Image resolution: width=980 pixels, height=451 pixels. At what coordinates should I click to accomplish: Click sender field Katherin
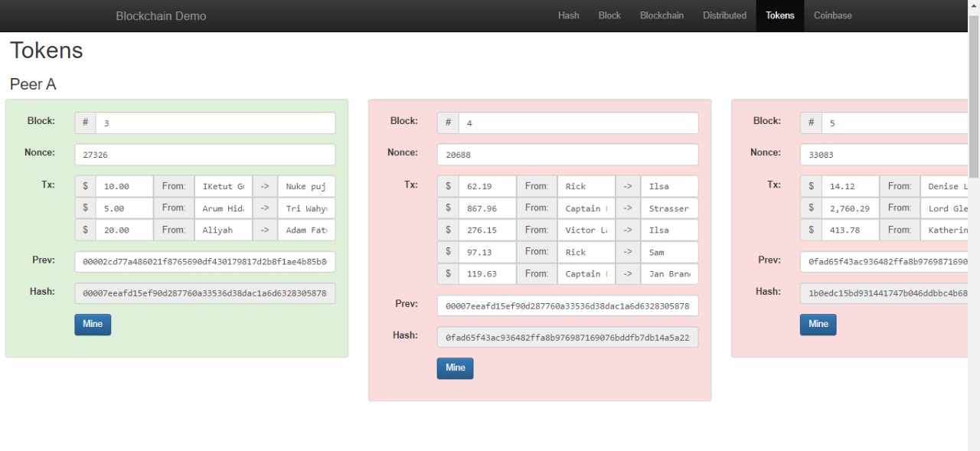[943, 230]
